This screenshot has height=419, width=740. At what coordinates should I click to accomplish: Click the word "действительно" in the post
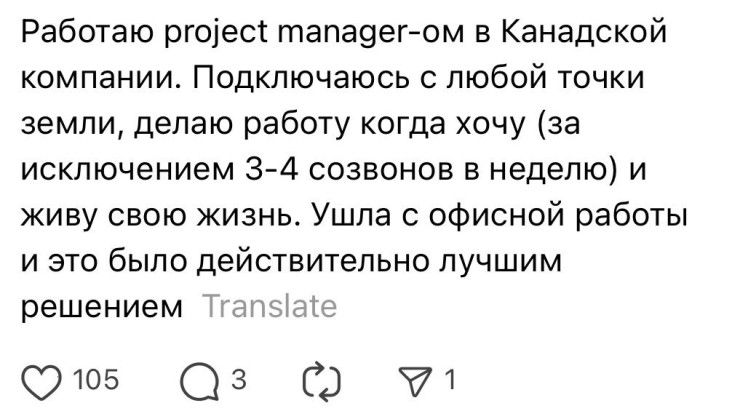click(x=313, y=261)
